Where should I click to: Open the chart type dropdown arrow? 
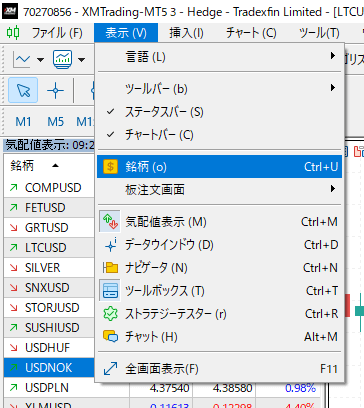pos(40,60)
